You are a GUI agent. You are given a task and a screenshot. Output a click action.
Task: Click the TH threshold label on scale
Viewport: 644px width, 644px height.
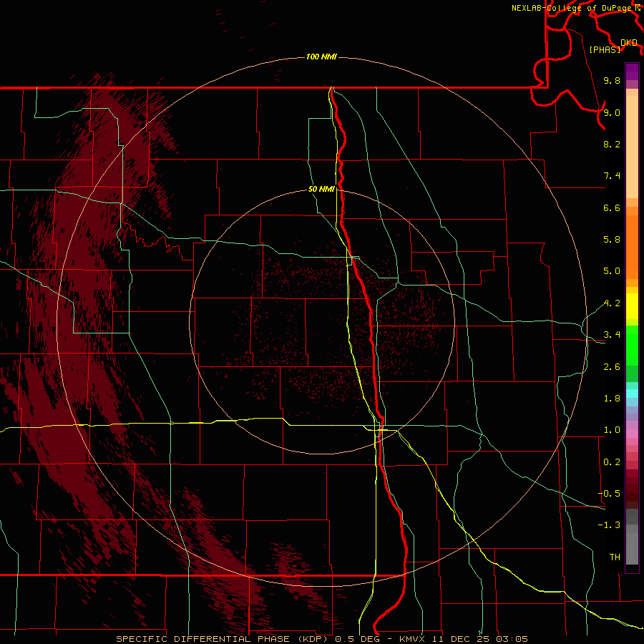coord(615,557)
